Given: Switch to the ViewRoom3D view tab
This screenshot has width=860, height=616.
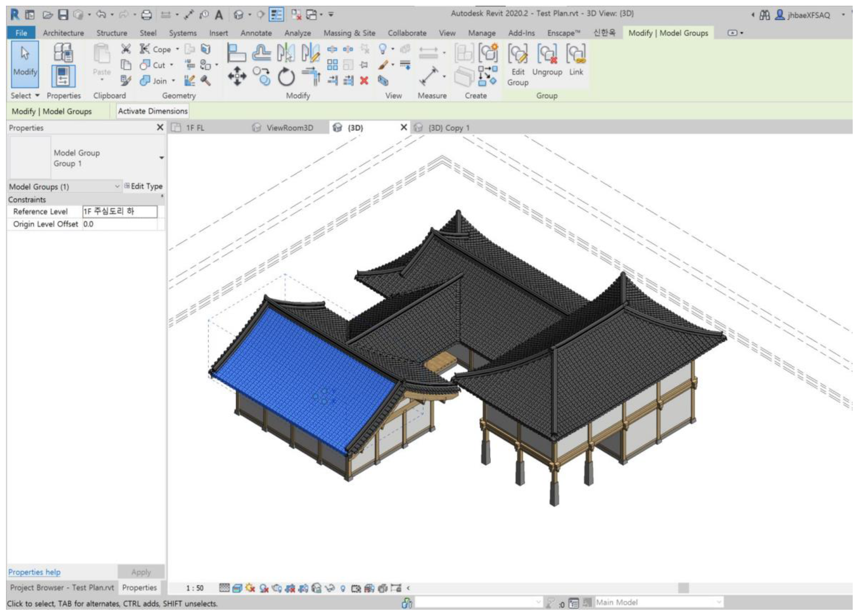Looking at the screenshot, I should 289,128.
